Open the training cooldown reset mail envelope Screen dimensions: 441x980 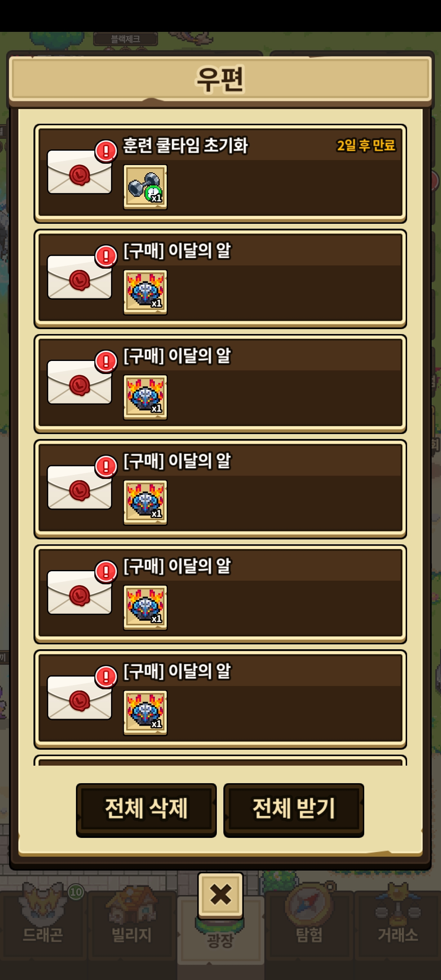pyautogui.click(x=80, y=172)
